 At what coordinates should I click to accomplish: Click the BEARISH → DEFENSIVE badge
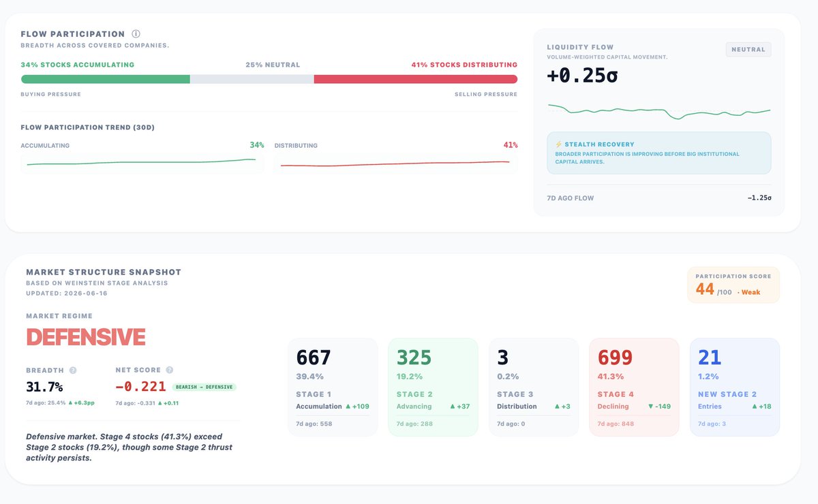tap(204, 387)
